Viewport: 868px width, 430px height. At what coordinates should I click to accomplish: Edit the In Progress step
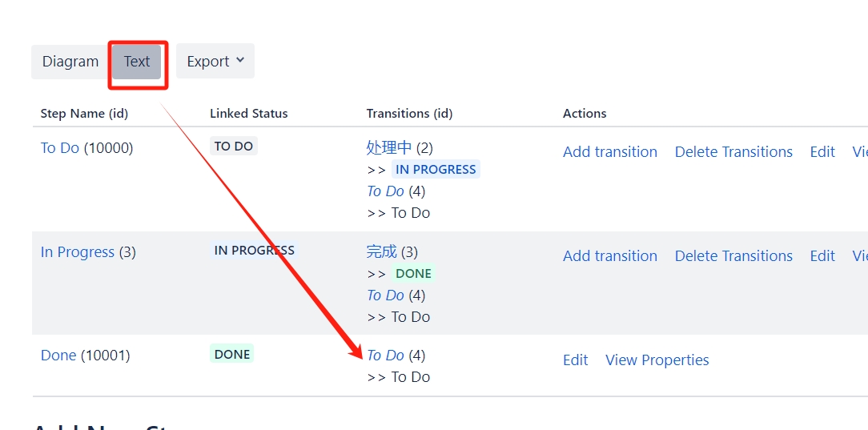click(x=822, y=256)
